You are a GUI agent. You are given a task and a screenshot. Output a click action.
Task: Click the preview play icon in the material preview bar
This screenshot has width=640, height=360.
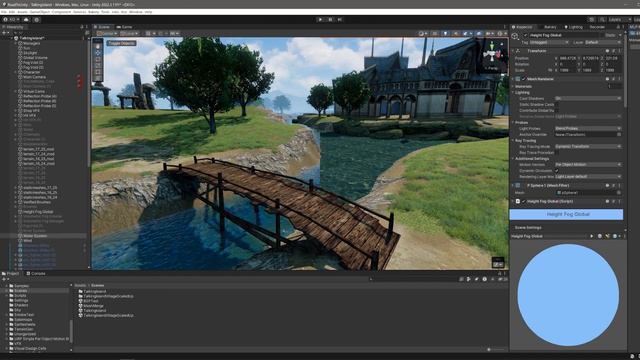coord(592,236)
